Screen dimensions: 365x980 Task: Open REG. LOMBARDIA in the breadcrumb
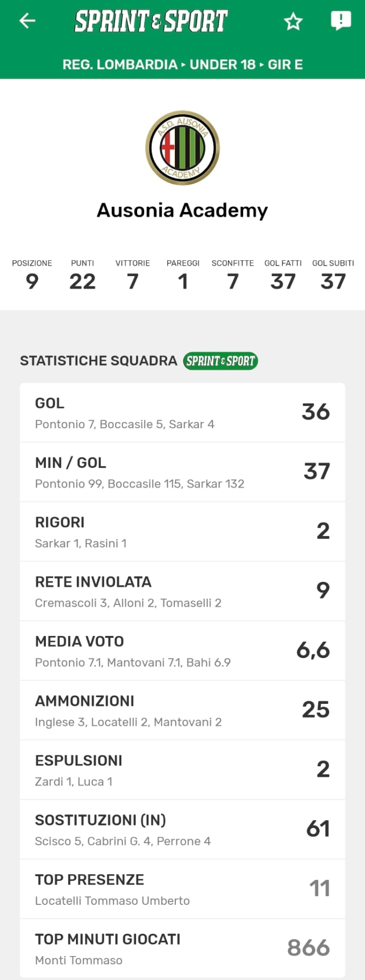(120, 65)
